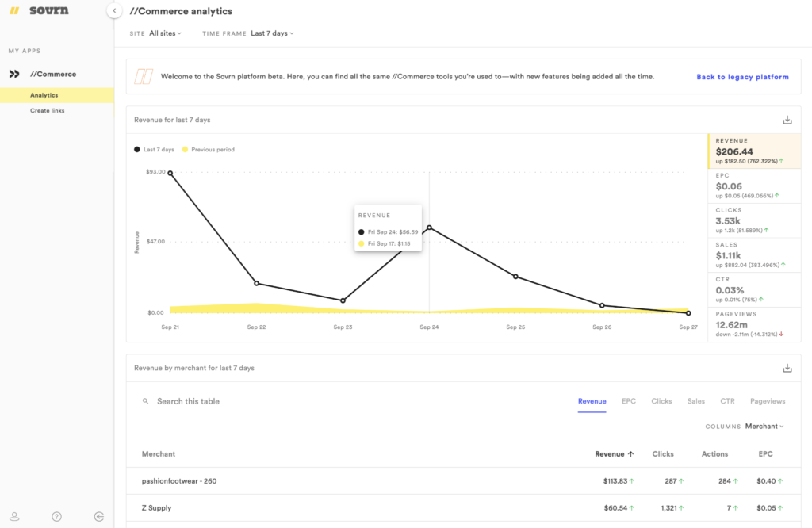Sort by the Merchant column header
The height and width of the screenshot is (528, 812).
[159, 454]
